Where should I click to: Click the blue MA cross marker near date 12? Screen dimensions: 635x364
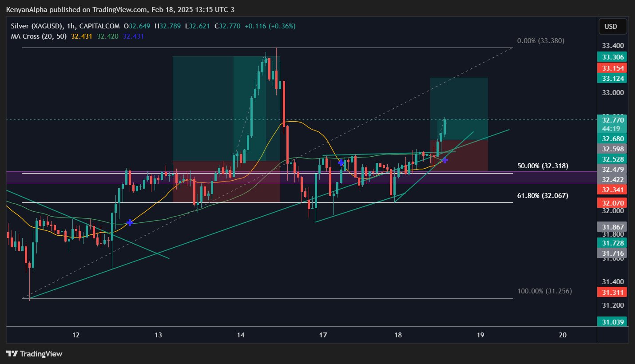coord(130,222)
